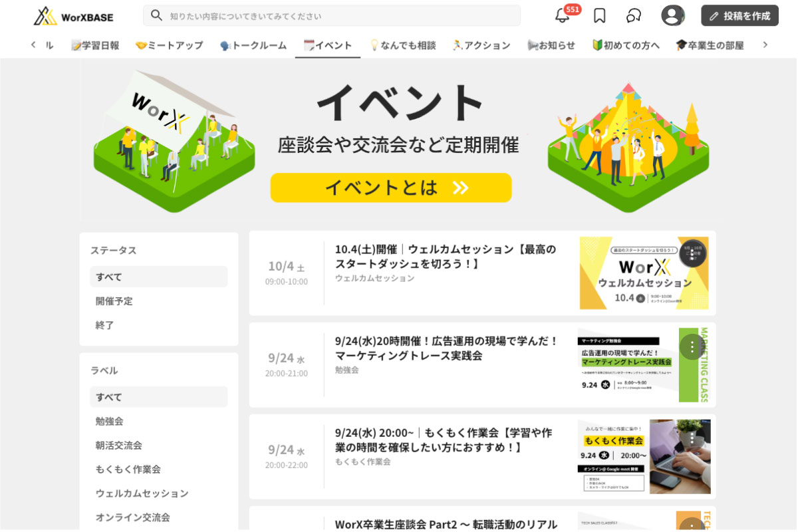Click the WorXBASE logo icon

coord(45,16)
